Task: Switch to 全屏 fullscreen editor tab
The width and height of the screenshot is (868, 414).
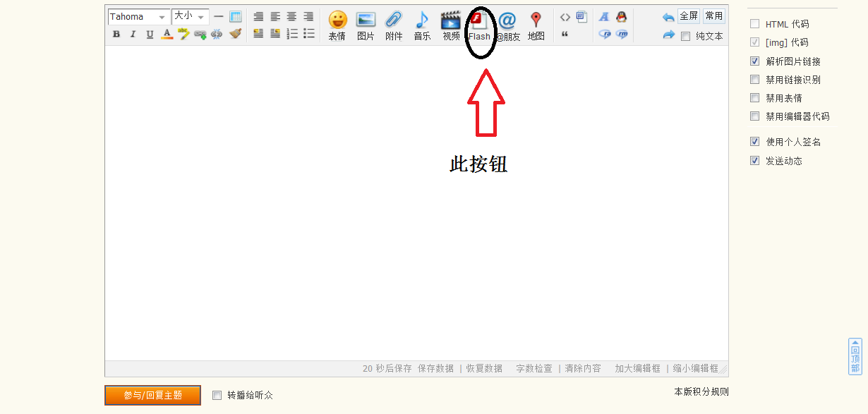Action: 688,16
